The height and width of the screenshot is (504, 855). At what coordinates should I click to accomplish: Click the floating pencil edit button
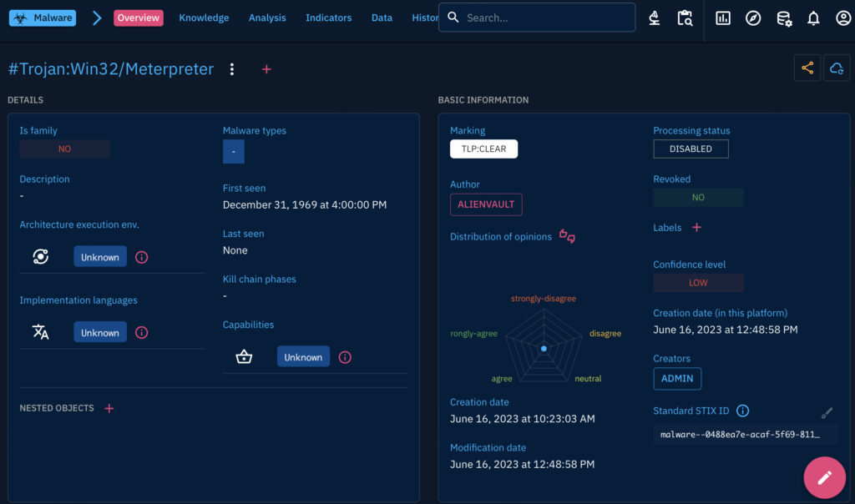(824, 477)
